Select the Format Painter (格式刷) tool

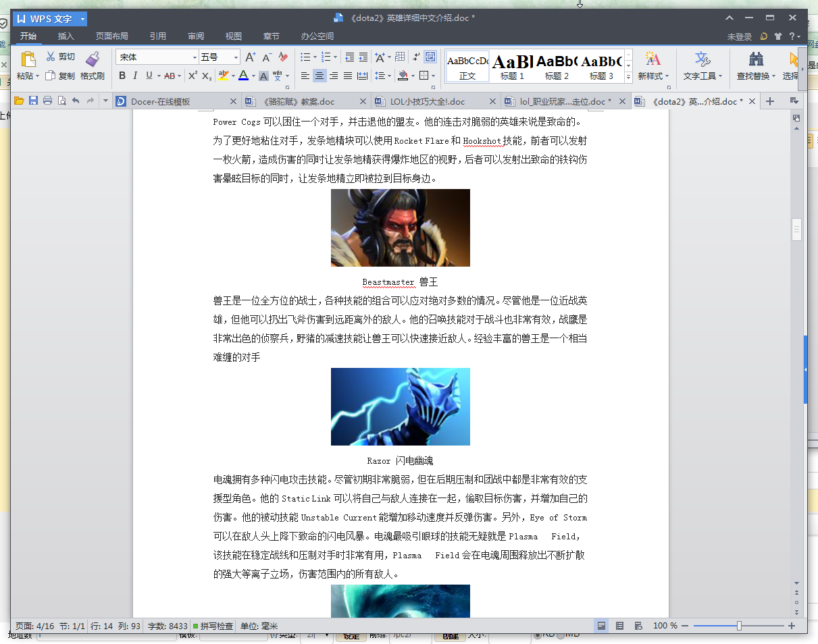click(93, 66)
